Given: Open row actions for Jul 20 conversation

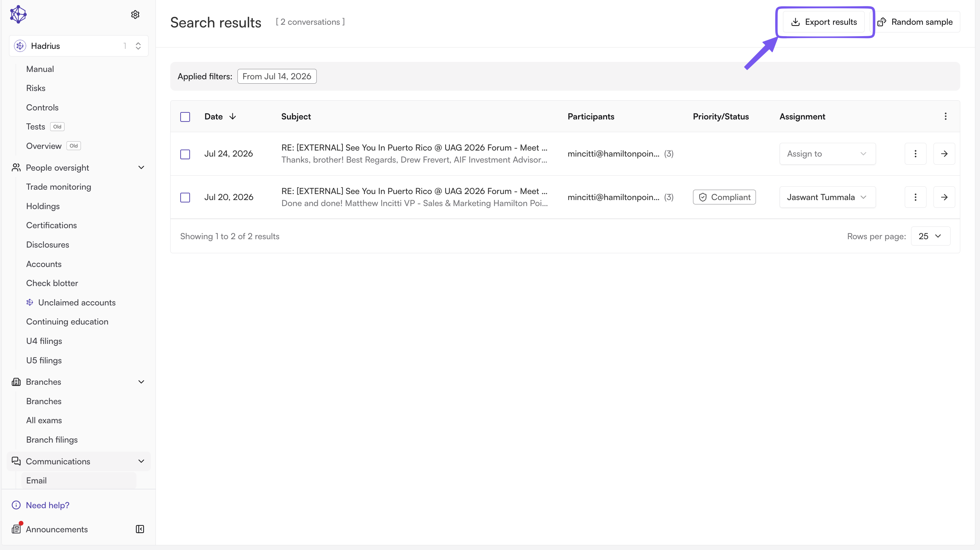Looking at the screenshot, I should tap(915, 197).
